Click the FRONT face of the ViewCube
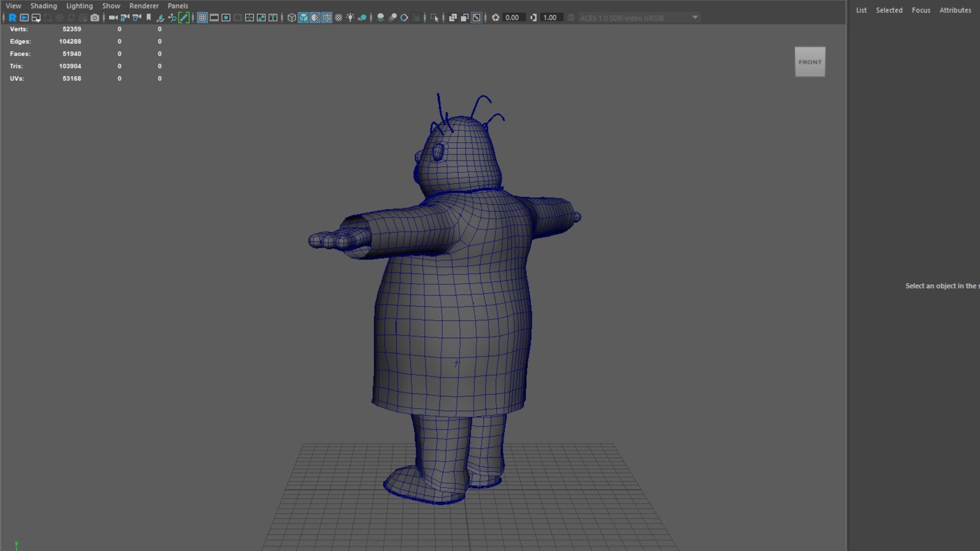Image resolution: width=980 pixels, height=551 pixels. (x=810, y=62)
